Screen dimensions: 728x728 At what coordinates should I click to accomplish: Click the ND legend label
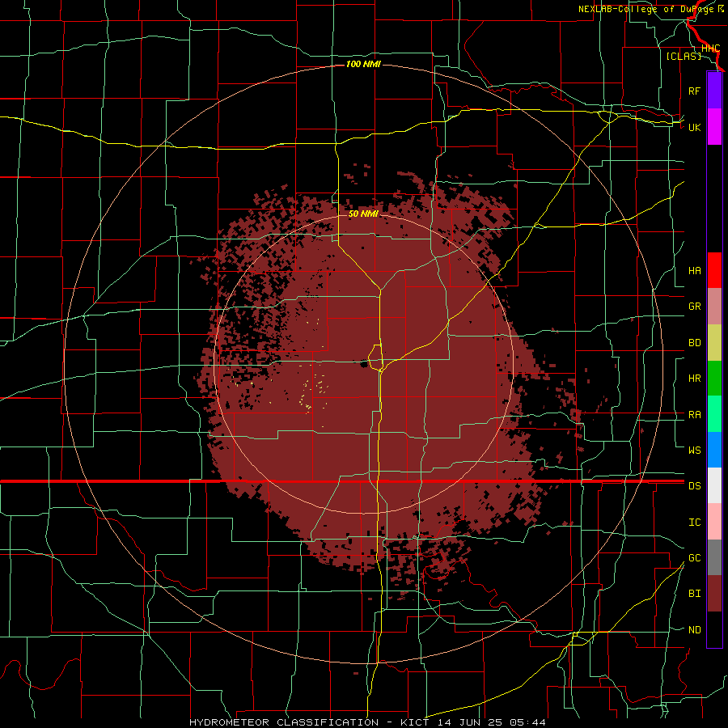pyautogui.click(x=695, y=630)
